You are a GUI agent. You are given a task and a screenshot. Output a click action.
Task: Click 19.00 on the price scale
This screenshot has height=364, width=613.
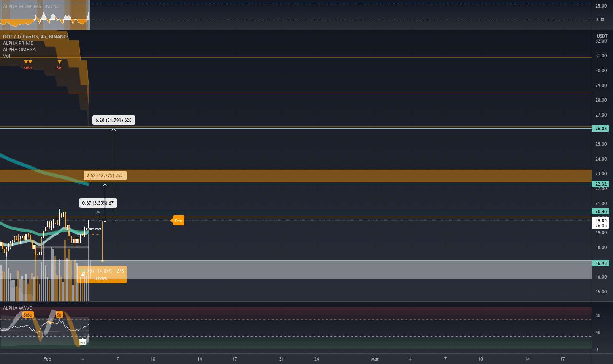click(601, 233)
